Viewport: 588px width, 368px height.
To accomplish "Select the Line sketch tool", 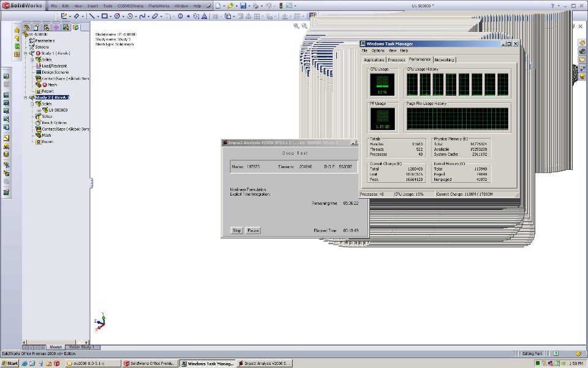I will [x=91, y=16].
